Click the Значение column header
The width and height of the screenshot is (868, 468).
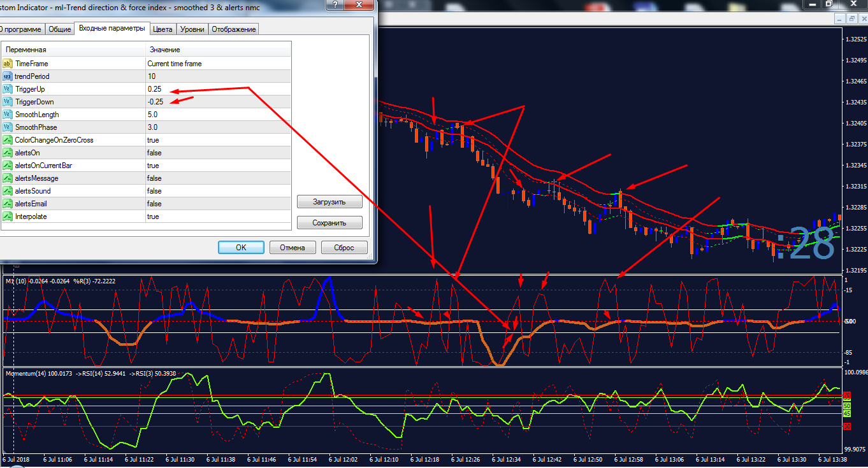(218, 50)
